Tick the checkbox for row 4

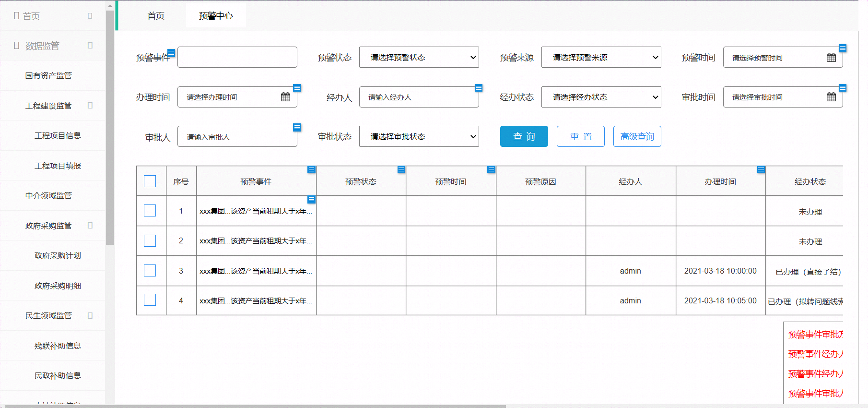click(150, 300)
